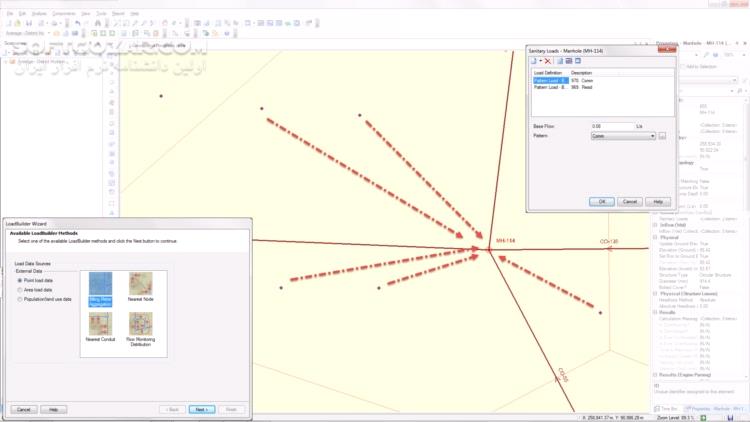Click the New file toolbar icon
This screenshot has height=422, width=750.
[9, 23]
